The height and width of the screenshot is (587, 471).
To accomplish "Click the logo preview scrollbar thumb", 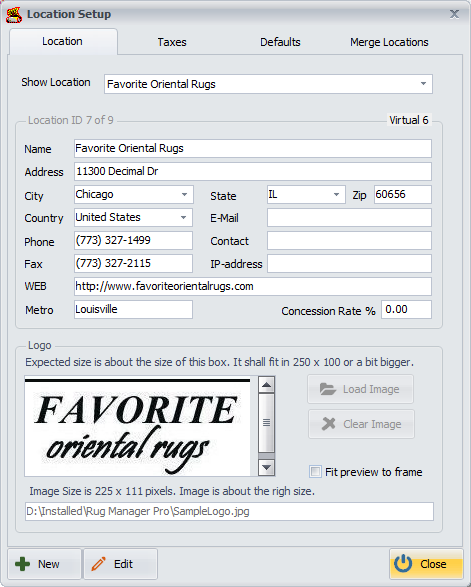I will [x=267, y=423].
